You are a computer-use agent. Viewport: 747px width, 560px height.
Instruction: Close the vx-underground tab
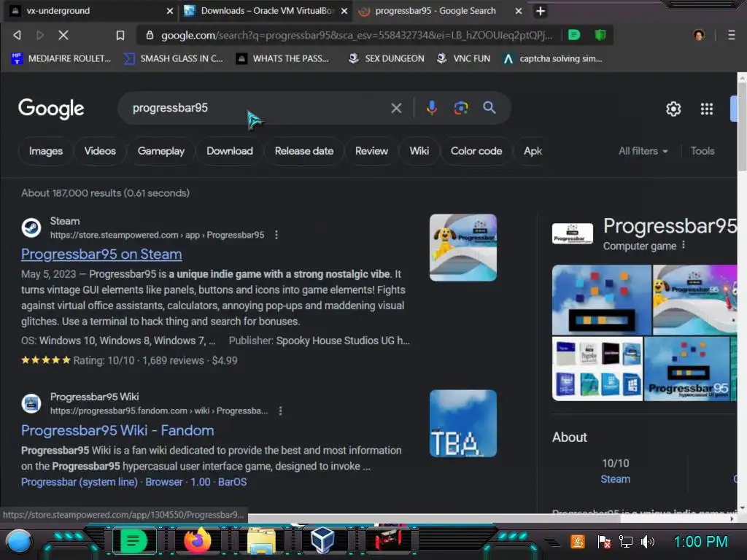click(169, 11)
